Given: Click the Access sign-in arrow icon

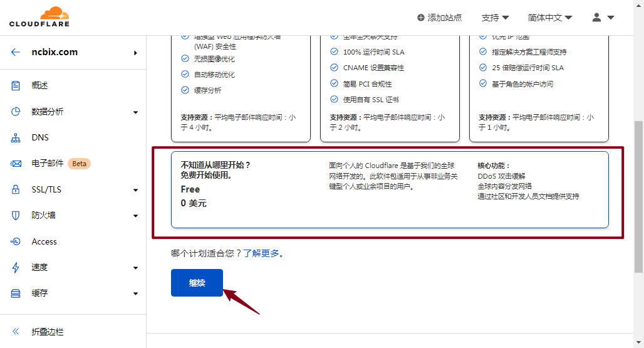Looking at the screenshot, I should click(16, 241).
